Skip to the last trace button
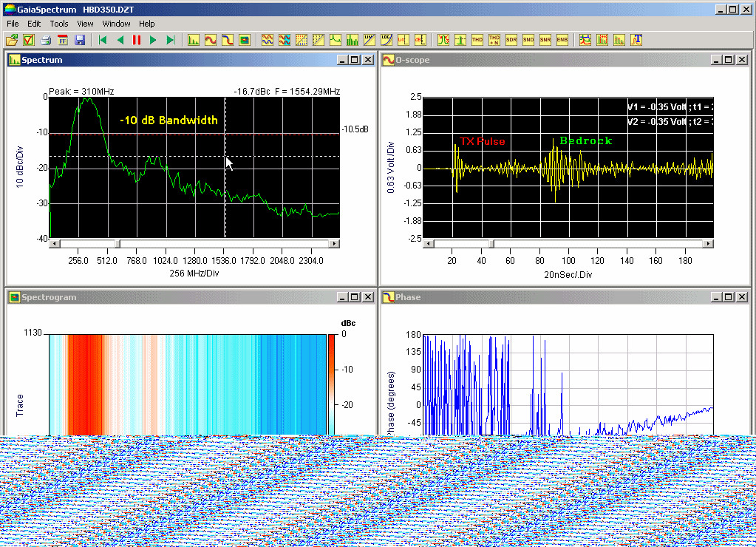The width and height of the screenshot is (756, 547). point(171,40)
